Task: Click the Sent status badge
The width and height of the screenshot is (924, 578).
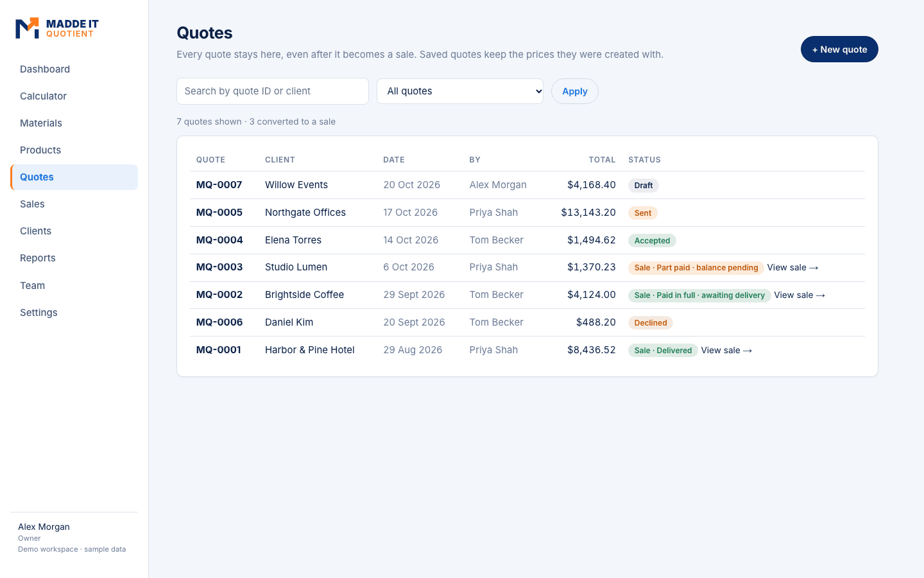Action: (x=643, y=213)
